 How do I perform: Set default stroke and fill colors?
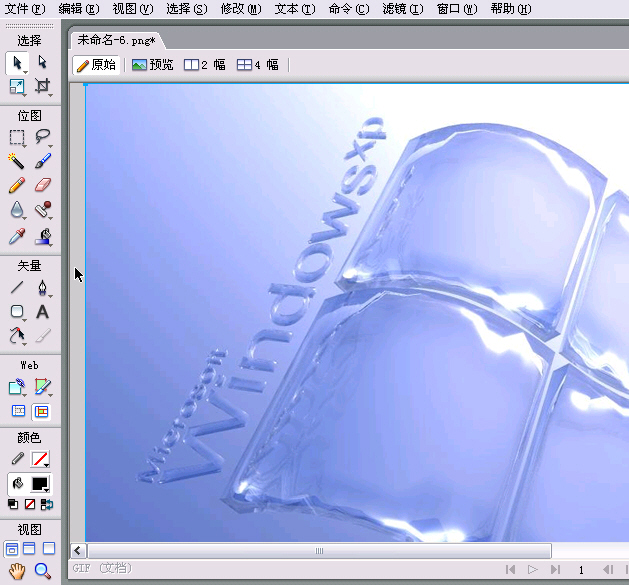pos(12,504)
